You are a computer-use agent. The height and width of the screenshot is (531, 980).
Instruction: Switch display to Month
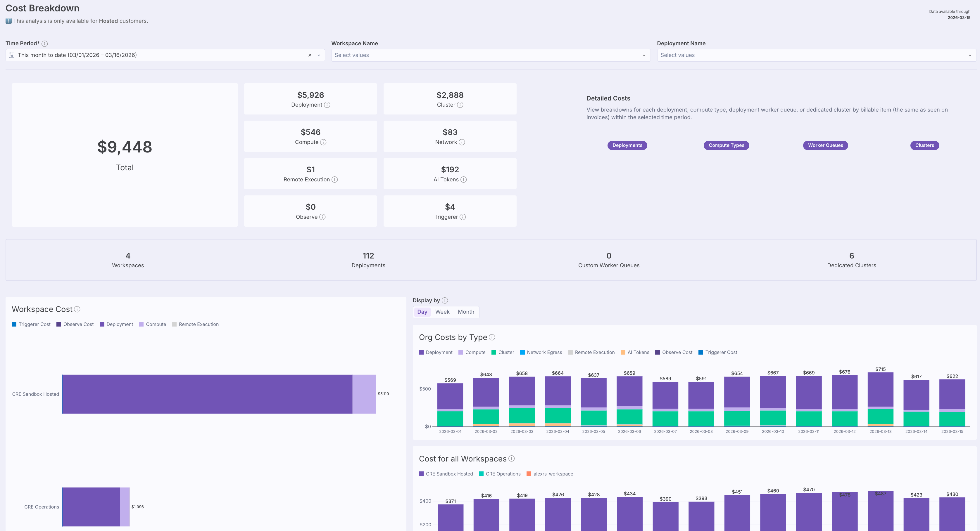(466, 312)
